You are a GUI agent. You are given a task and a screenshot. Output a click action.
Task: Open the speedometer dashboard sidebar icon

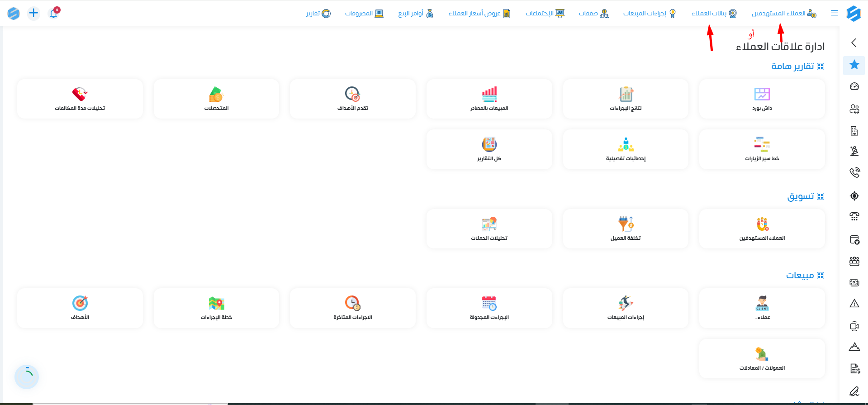[x=854, y=86]
